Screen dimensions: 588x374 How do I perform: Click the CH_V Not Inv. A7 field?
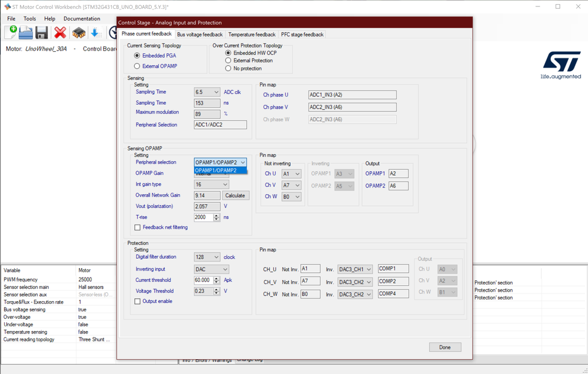tap(311, 281)
